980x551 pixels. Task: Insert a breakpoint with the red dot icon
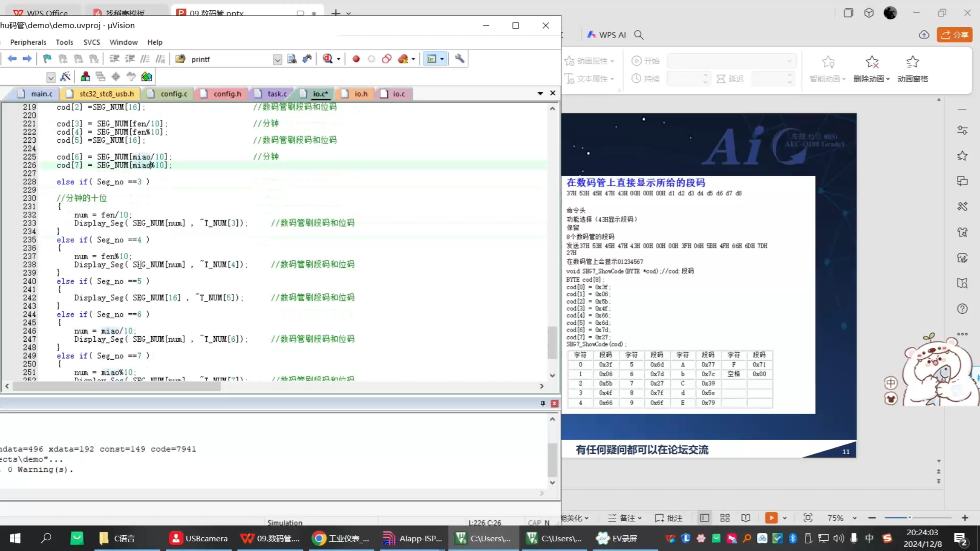pyautogui.click(x=356, y=59)
